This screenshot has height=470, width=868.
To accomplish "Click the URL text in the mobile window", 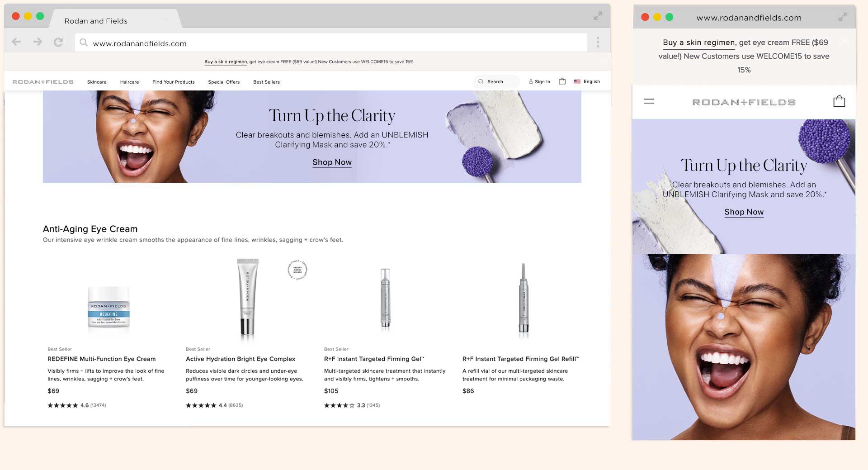I will pyautogui.click(x=749, y=18).
